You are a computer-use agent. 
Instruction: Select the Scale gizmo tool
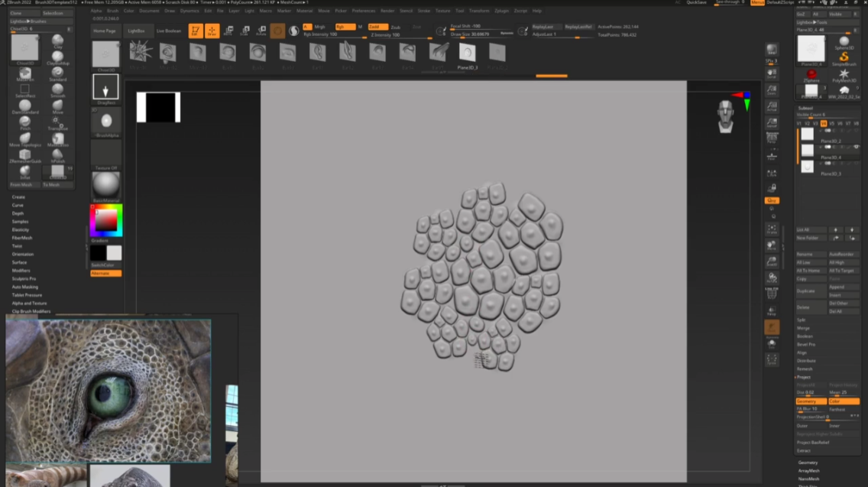[245, 31]
